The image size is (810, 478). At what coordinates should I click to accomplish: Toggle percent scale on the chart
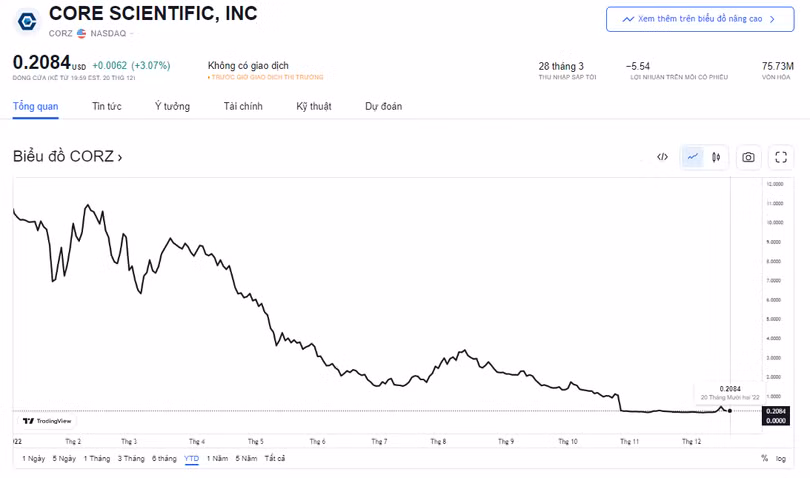click(x=765, y=458)
